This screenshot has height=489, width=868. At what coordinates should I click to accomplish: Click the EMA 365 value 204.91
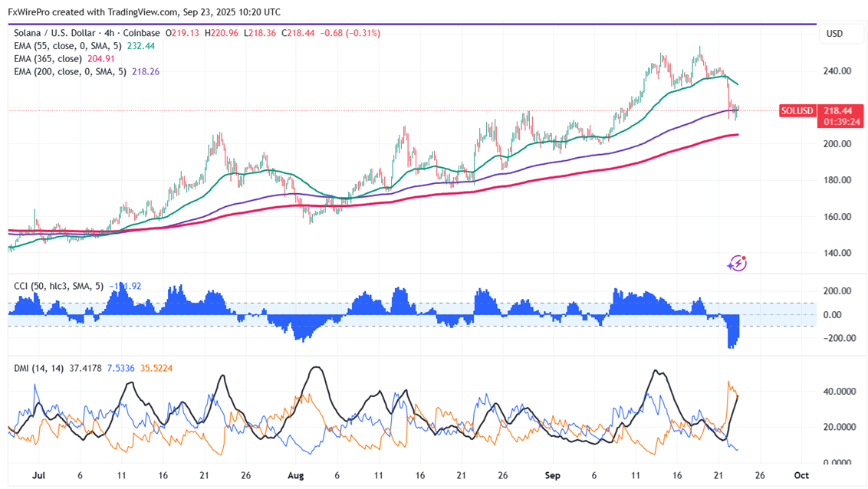pyautogui.click(x=101, y=59)
